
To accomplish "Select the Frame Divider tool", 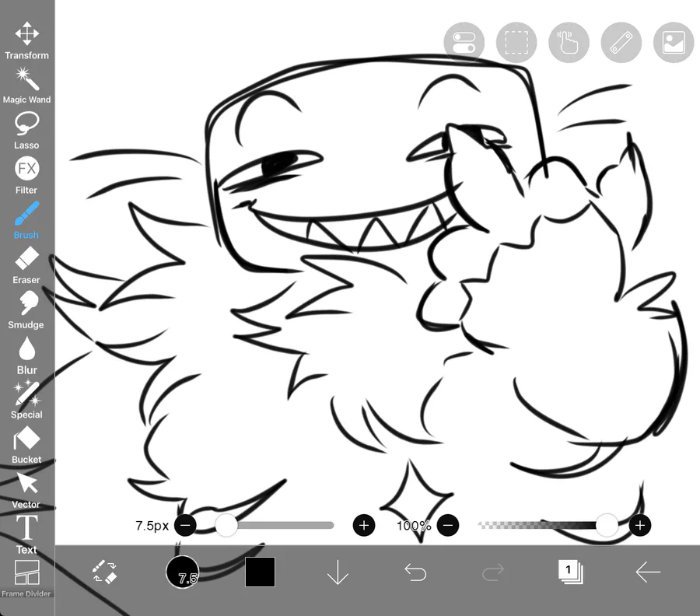I will [x=26, y=579].
